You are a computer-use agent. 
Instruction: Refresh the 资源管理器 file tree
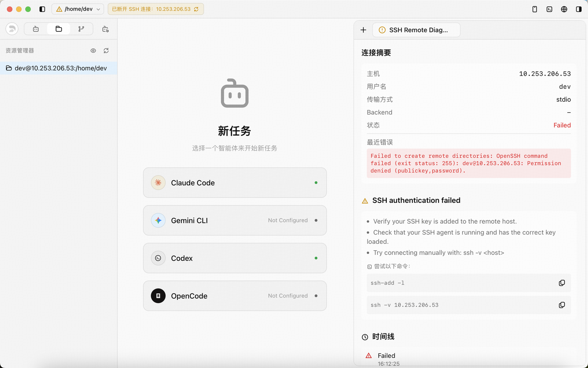pos(106,51)
